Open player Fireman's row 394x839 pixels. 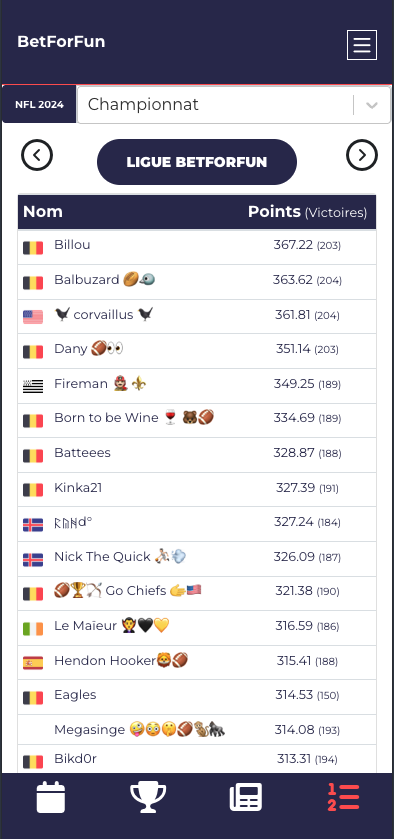pos(197,386)
